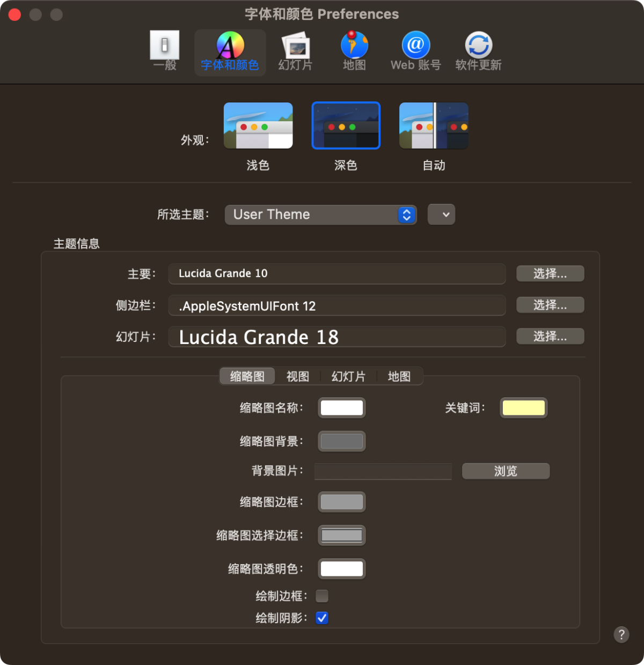
Task: Choose the 浅色 appearance thumbnail
Action: [x=258, y=126]
